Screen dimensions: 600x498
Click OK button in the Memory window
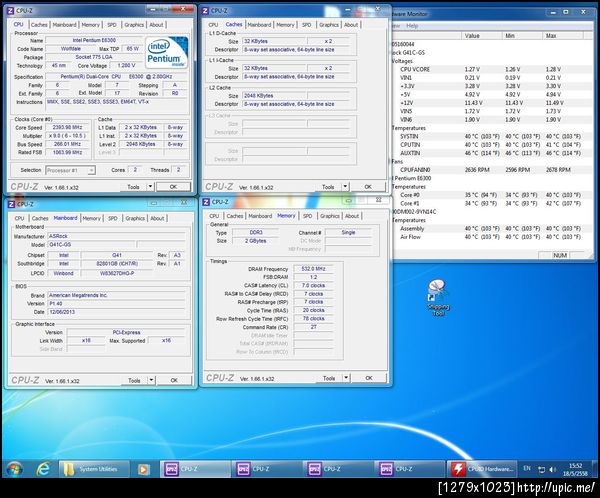[x=369, y=378]
